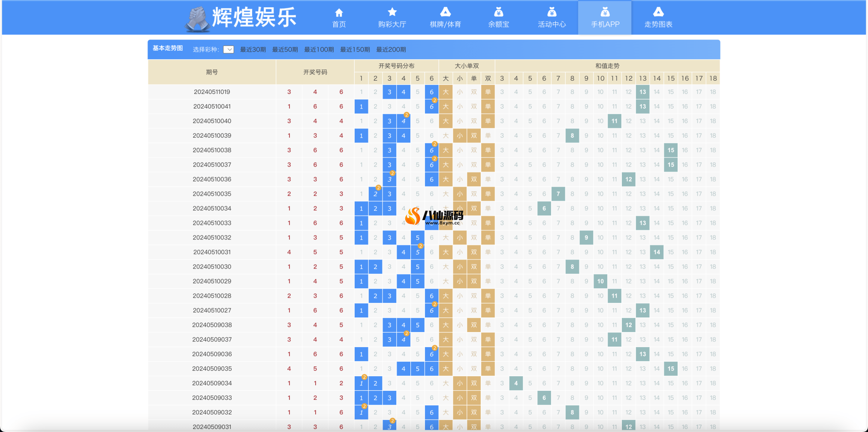
Task: Toggle the 大 cell for period 20240510038
Action: 446,150
